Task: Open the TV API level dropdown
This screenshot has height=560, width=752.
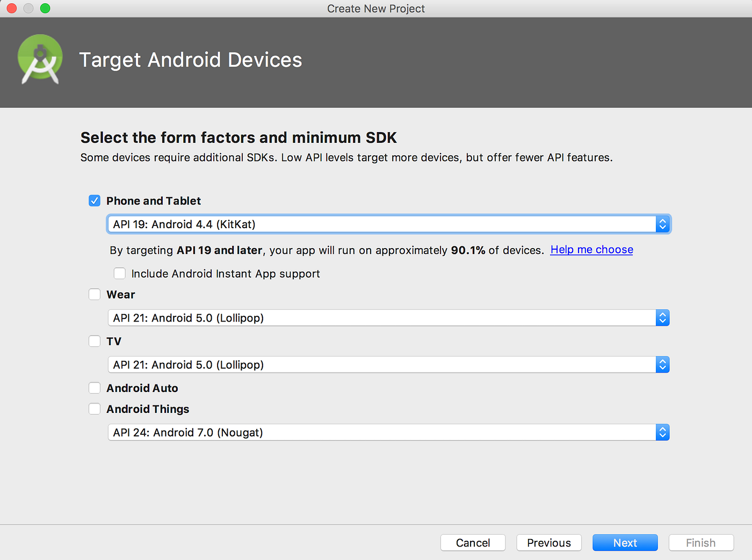Action: point(376,364)
